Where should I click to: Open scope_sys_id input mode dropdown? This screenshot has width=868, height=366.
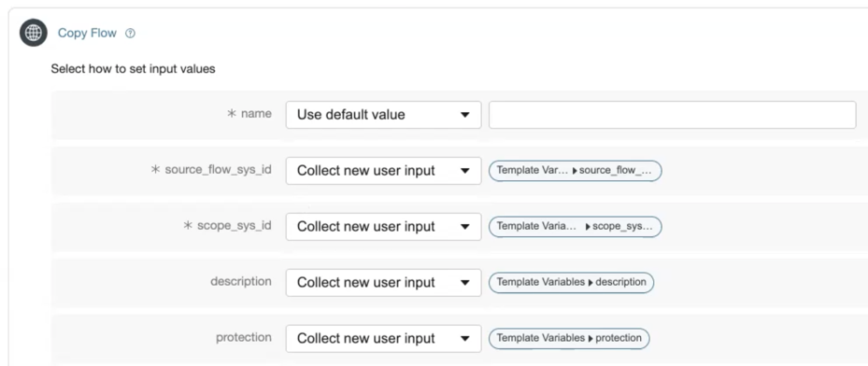(x=383, y=227)
